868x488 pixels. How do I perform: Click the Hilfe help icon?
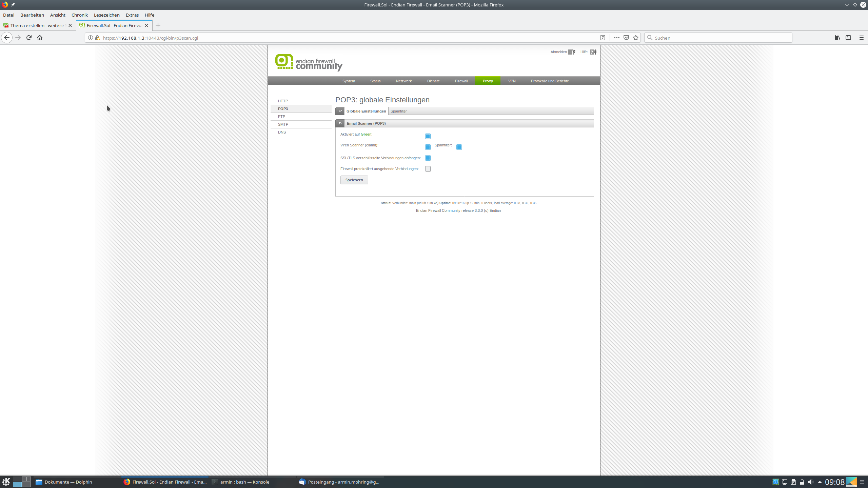click(593, 52)
